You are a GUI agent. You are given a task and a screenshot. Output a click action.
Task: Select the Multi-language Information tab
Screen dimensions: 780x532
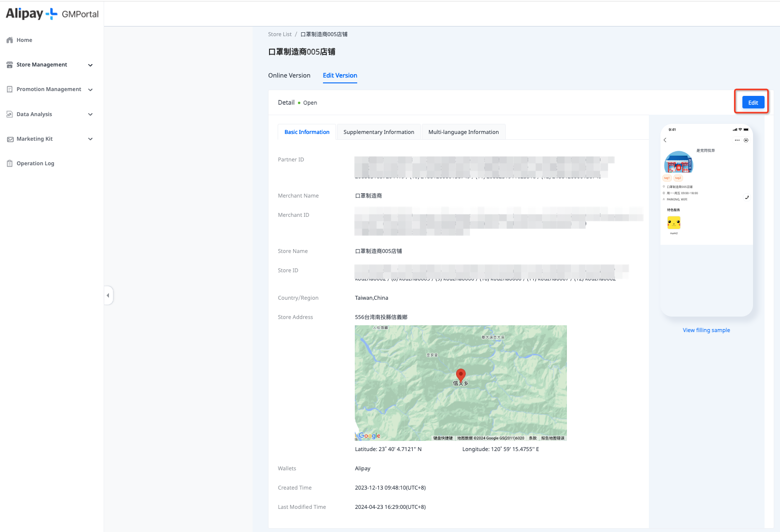click(463, 132)
